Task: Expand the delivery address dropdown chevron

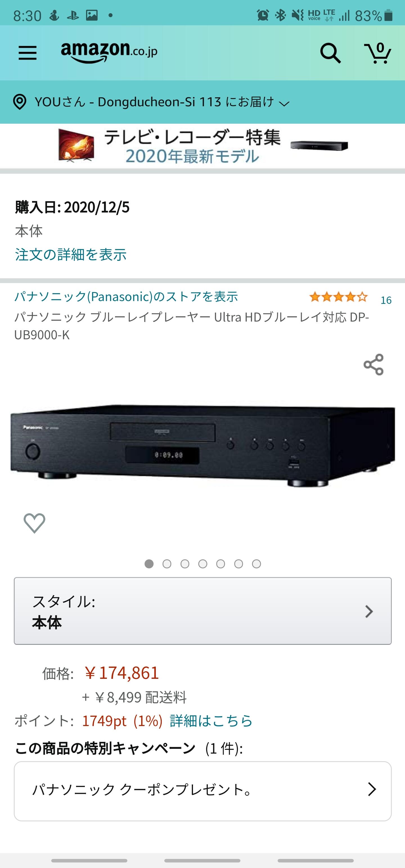Action: point(285,104)
